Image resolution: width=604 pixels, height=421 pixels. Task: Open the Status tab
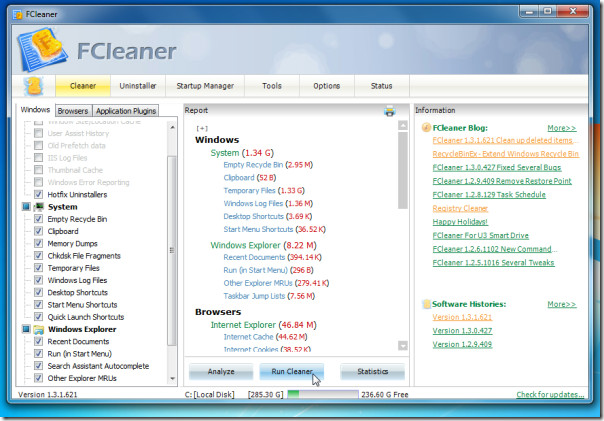coord(381,86)
